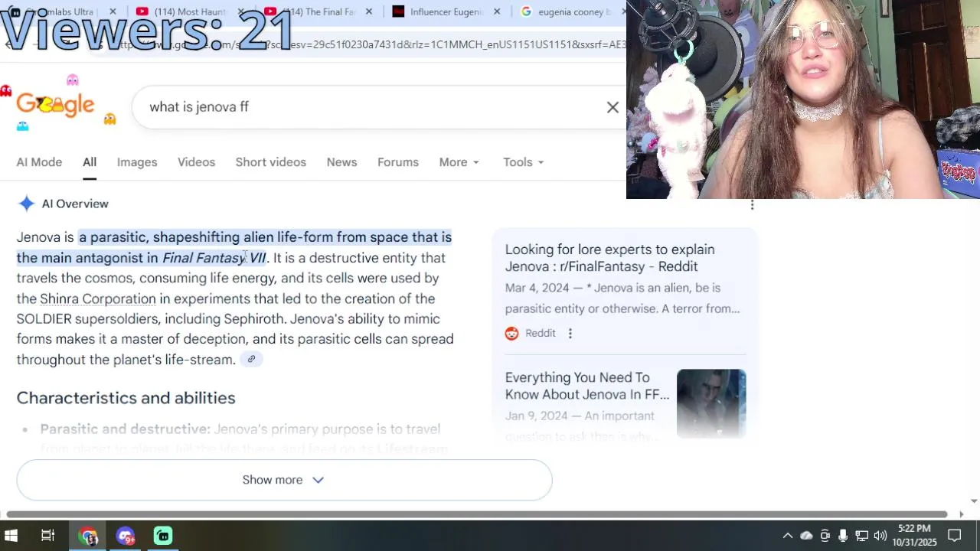The image size is (980, 551).
Task: Click the Reddit source icon
Action: pyautogui.click(x=511, y=333)
